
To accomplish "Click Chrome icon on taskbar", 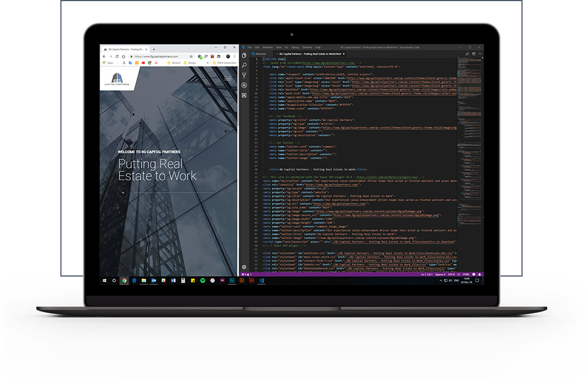I will [124, 281].
